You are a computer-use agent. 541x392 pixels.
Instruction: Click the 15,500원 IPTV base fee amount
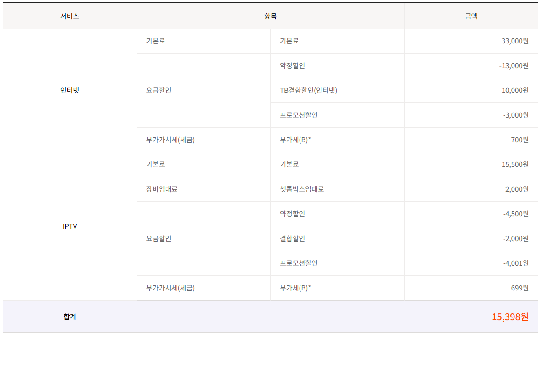pos(514,164)
